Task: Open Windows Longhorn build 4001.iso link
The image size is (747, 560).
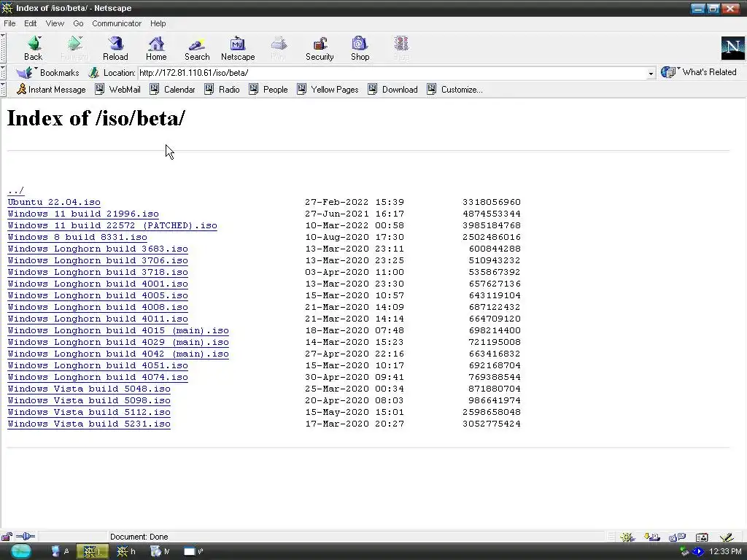Action: tap(98, 284)
